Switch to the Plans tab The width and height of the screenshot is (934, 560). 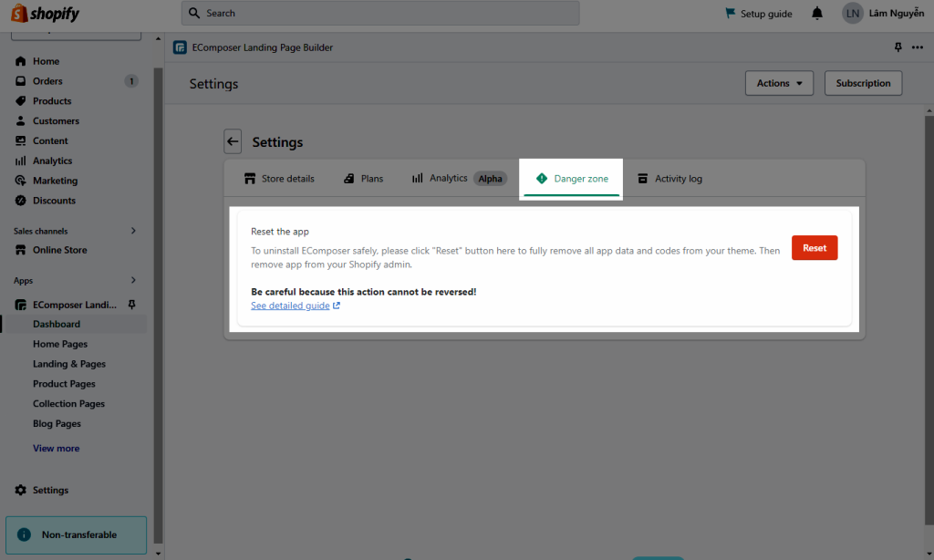pyautogui.click(x=363, y=178)
